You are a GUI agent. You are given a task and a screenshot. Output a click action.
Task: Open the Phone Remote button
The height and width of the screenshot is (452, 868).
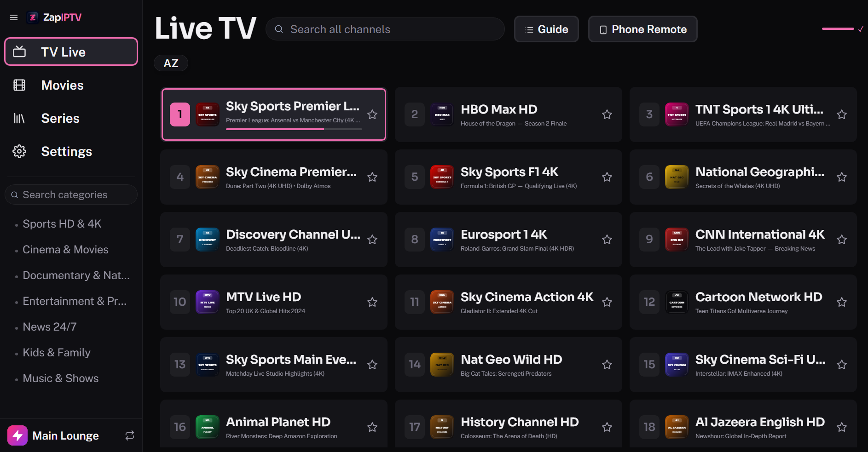click(642, 29)
